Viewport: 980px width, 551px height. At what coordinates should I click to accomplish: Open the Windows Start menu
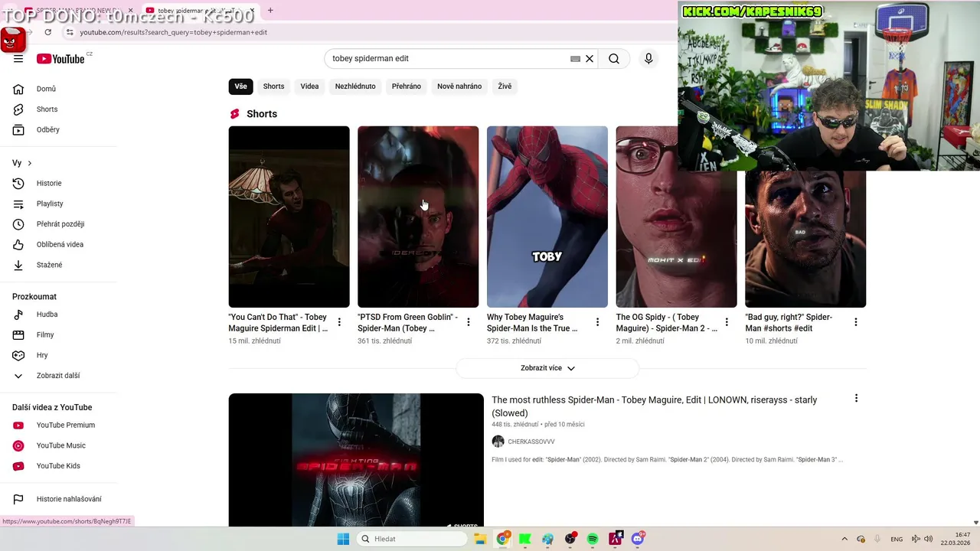[x=343, y=539]
